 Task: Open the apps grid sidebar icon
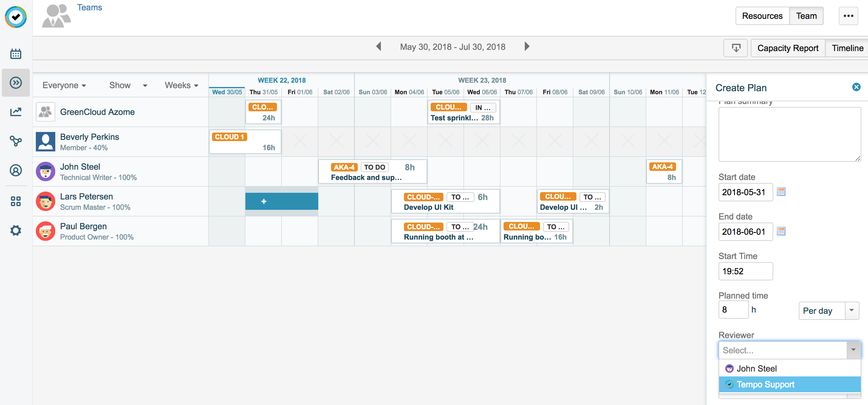click(x=15, y=201)
